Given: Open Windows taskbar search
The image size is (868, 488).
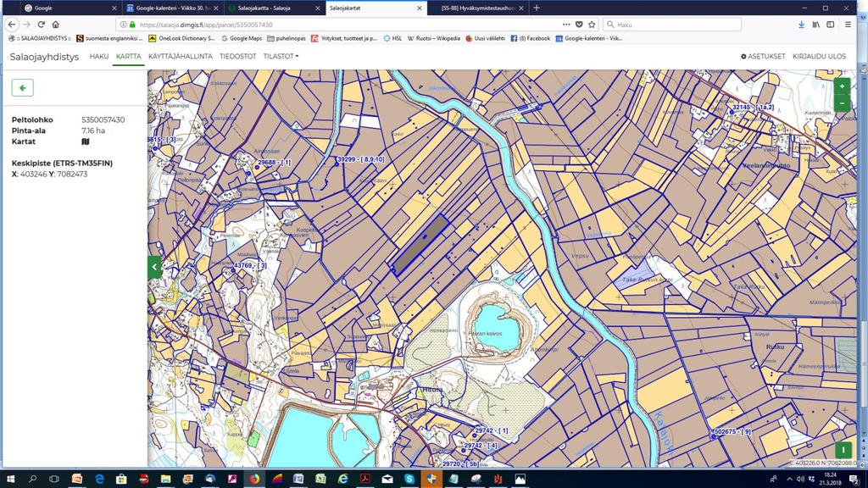Looking at the screenshot, I should (32, 479).
